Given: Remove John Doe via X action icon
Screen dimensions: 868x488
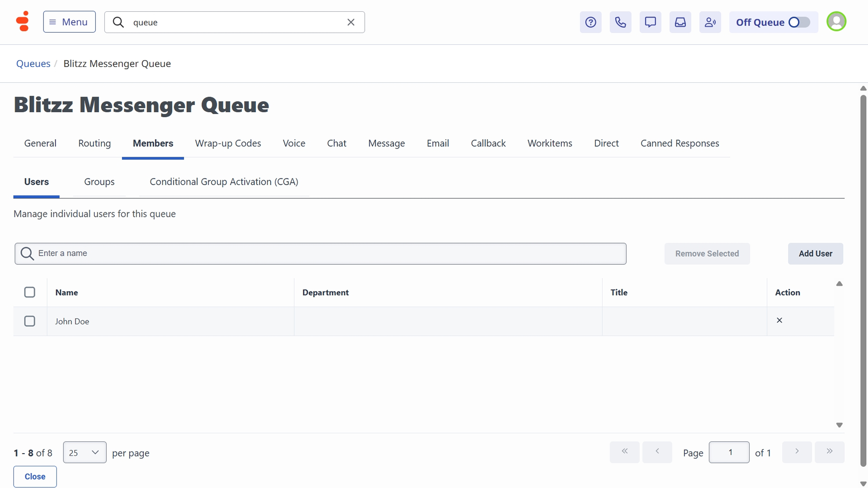Looking at the screenshot, I should 779,320.
